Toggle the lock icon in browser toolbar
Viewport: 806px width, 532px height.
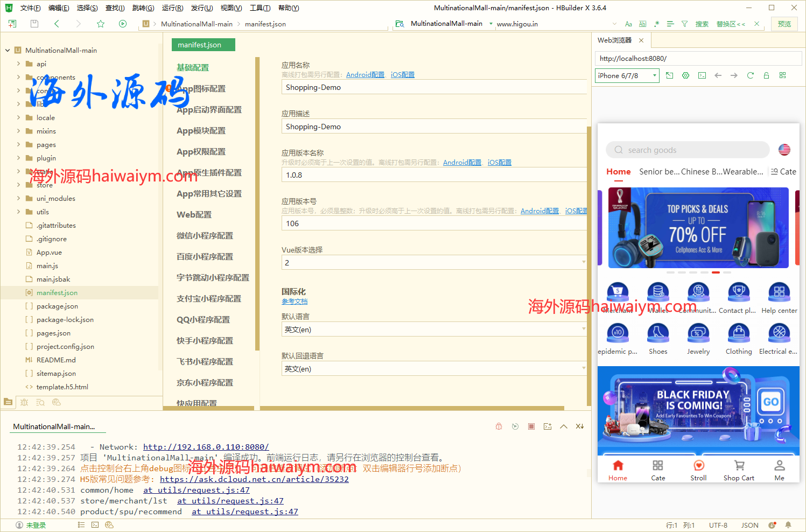click(766, 75)
